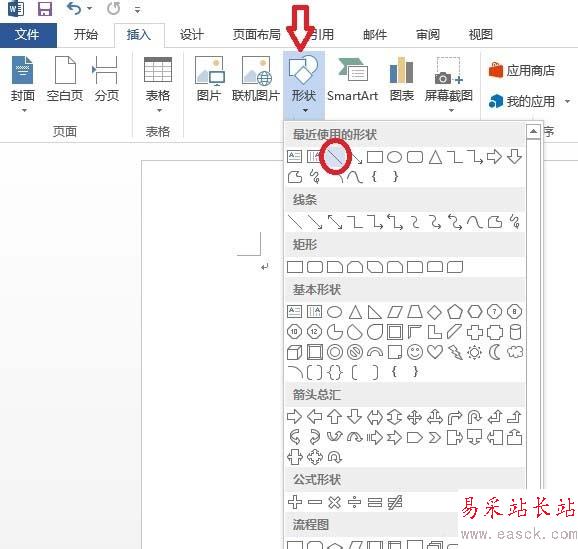Select the double arrow line under 线条
The image size is (578, 549).
[335, 222]
